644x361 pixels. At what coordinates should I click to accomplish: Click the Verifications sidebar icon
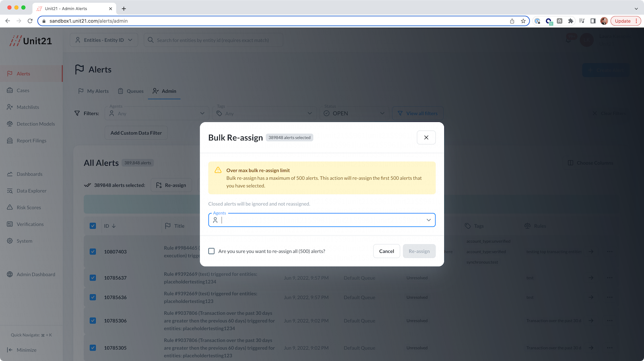tap(10, 224)
